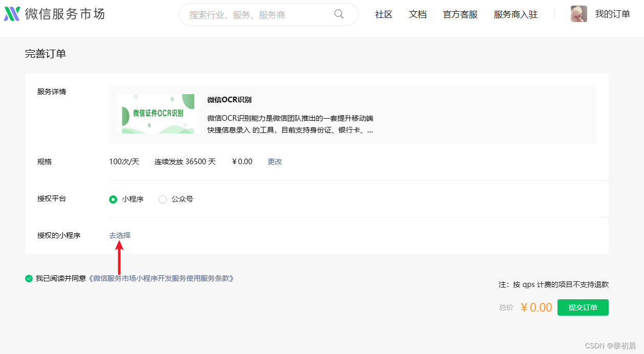644x354 pixels.
Task: Click the 完善订单 heading
Action: (x=46, y=54)
